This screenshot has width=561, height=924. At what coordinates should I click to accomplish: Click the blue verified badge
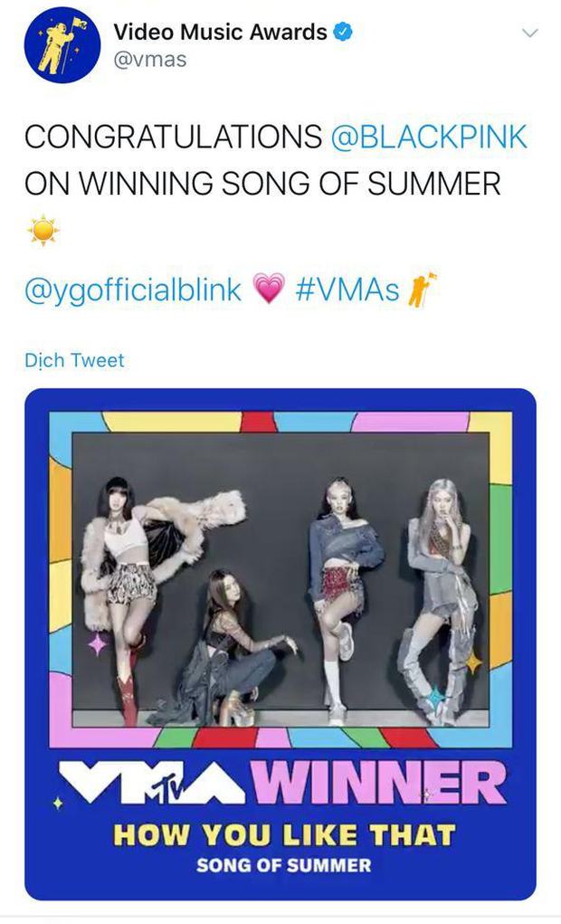click(344, 32)
